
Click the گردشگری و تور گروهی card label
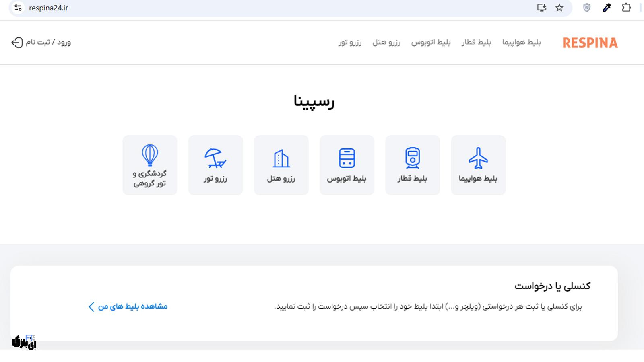(x=150, y=178)
